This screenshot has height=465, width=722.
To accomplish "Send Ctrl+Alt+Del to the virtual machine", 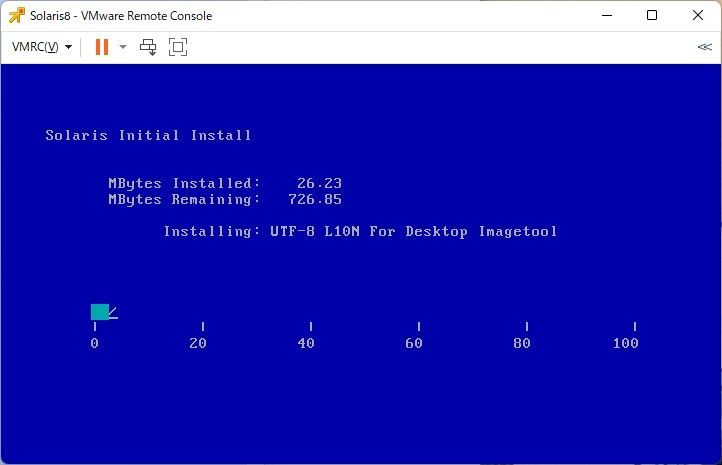I will pos(148,47).
